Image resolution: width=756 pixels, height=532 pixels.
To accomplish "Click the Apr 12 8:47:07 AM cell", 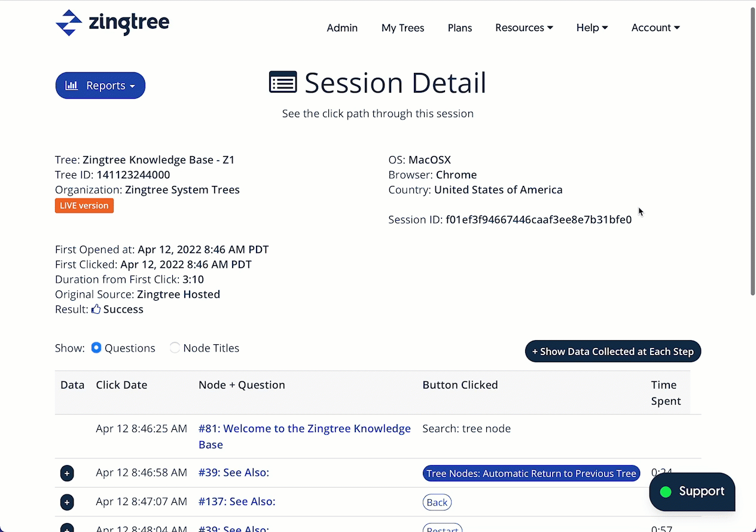I will click(141, 502).
